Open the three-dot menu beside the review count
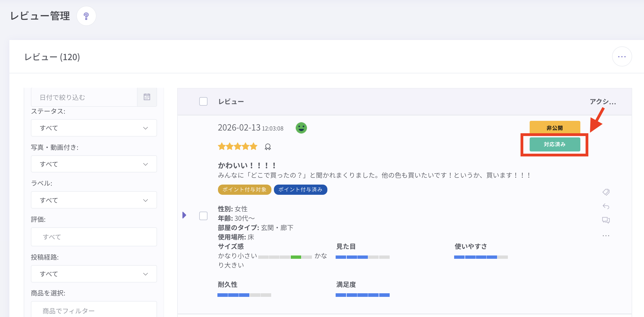644x317 pixels. click(x=622, y=57)
